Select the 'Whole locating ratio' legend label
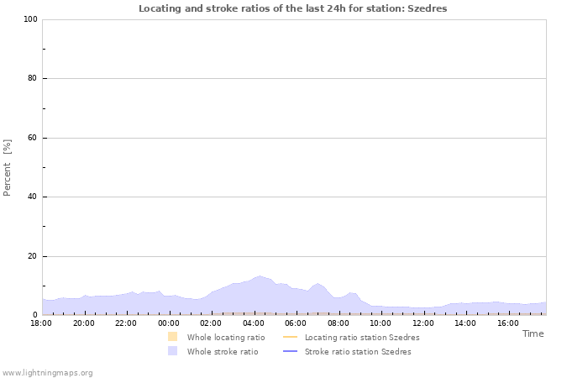The width and height of the screenshot is (588, 378). point(225,337)
